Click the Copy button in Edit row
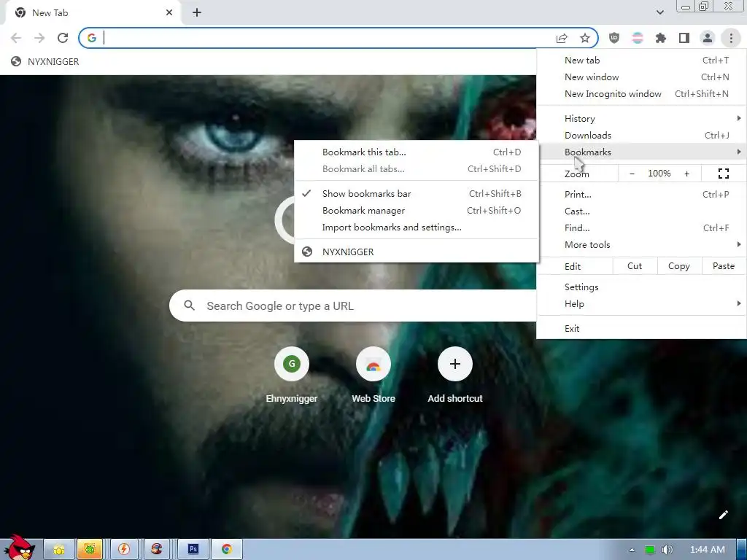The width and height of the screenshot is (747, 560). pos(679,266)
